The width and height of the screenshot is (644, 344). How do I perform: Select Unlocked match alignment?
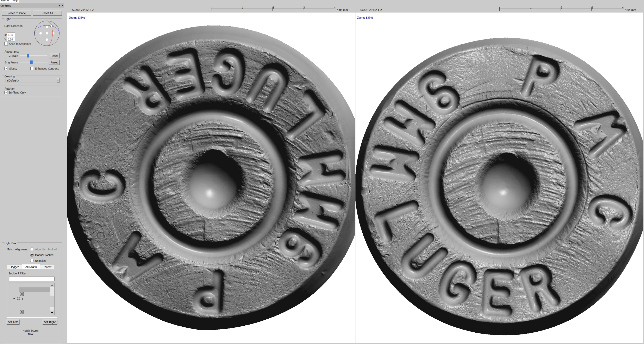32,261
